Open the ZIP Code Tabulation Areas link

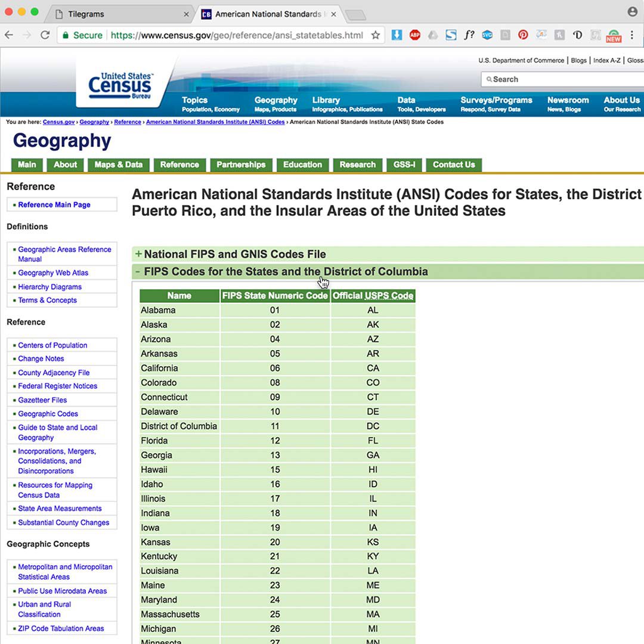pyautogui.click(x=61, y=628)
